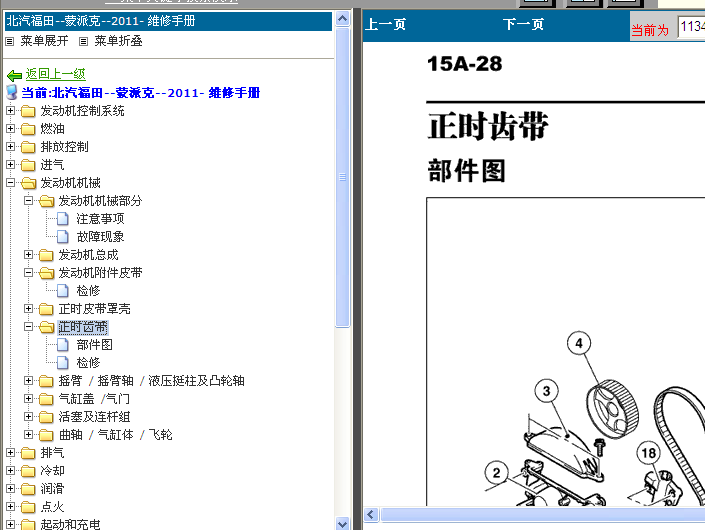Screen dimensions: 705x530
Task: Open 部件图 under 正时齿带
Action: tap(94, 345)
